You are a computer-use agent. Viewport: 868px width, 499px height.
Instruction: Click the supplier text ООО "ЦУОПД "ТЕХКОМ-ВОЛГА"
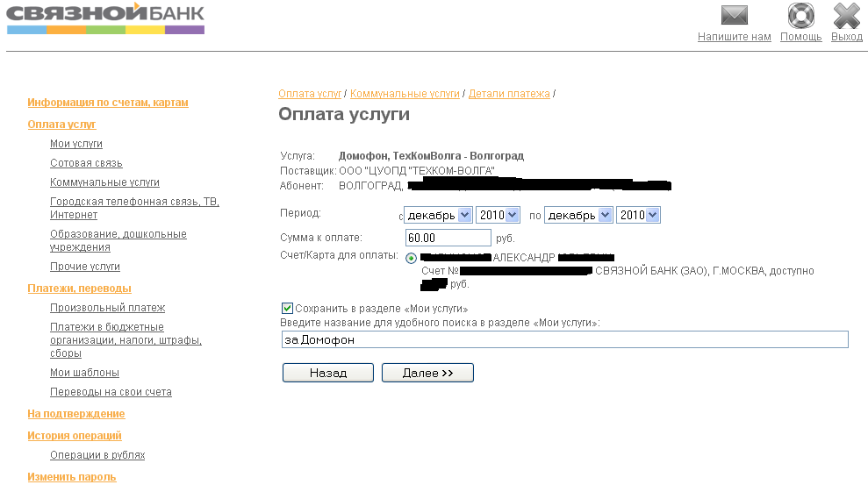(417, 171)
